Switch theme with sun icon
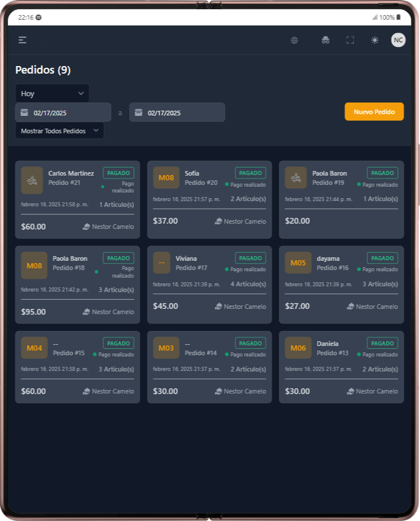 [x=374, y=40]
